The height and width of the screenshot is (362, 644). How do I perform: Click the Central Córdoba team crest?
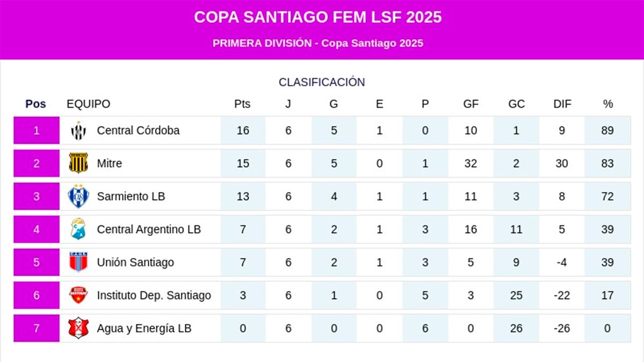(x=78, y=131)
